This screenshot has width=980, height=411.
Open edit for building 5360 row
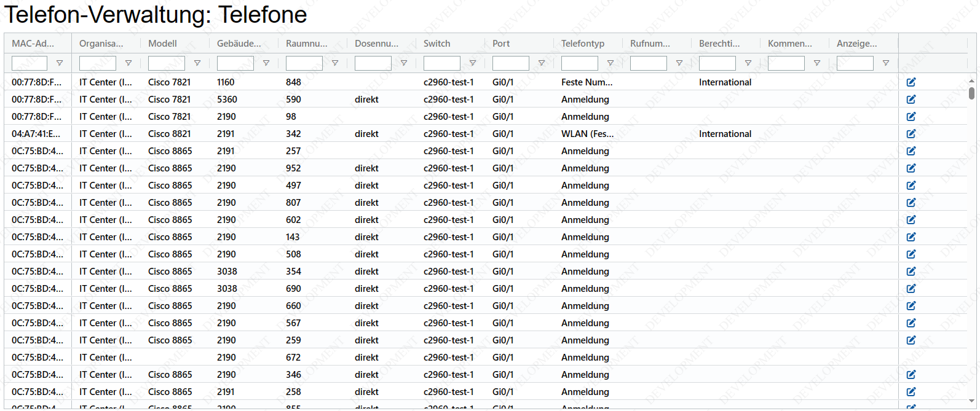(911, 100)
